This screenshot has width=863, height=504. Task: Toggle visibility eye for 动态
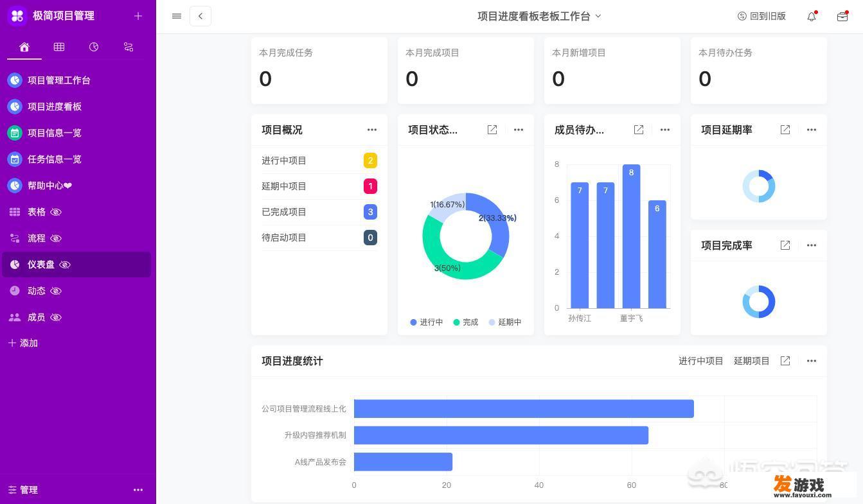tap(56, 291)
